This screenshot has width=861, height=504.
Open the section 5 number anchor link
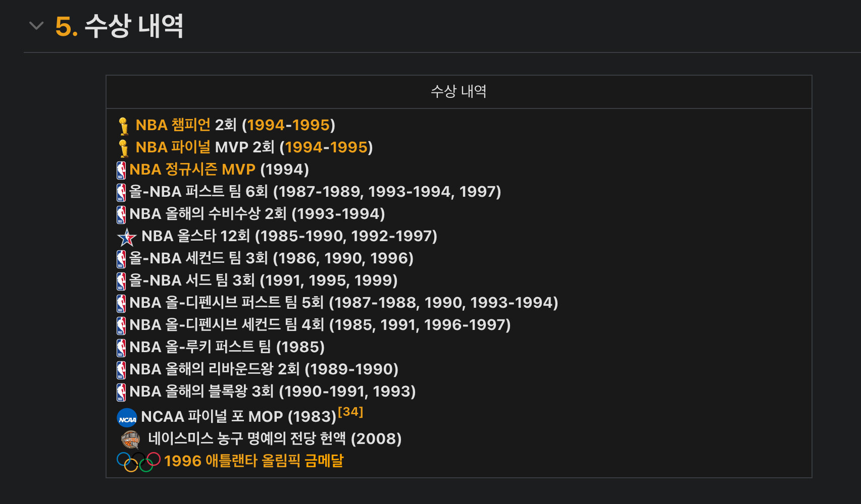(x=67, y=26)
